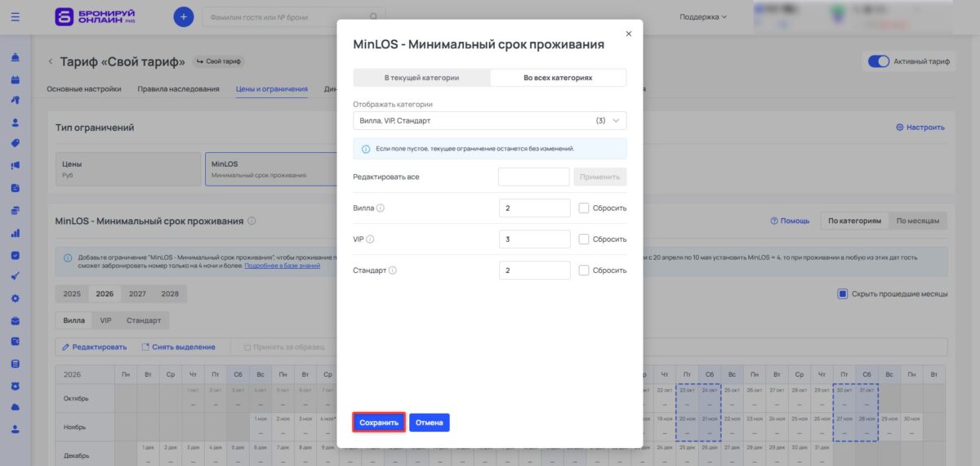This screenshot has width=980, height=466.
Task: Click the Свой тариф badge
Action: pos(219,61)
